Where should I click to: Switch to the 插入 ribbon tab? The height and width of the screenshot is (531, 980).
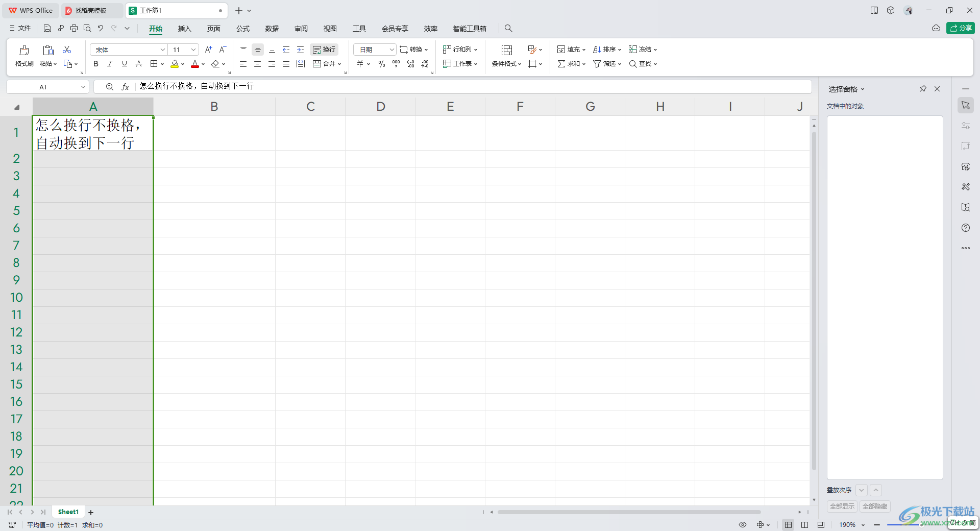pos(184,29)
